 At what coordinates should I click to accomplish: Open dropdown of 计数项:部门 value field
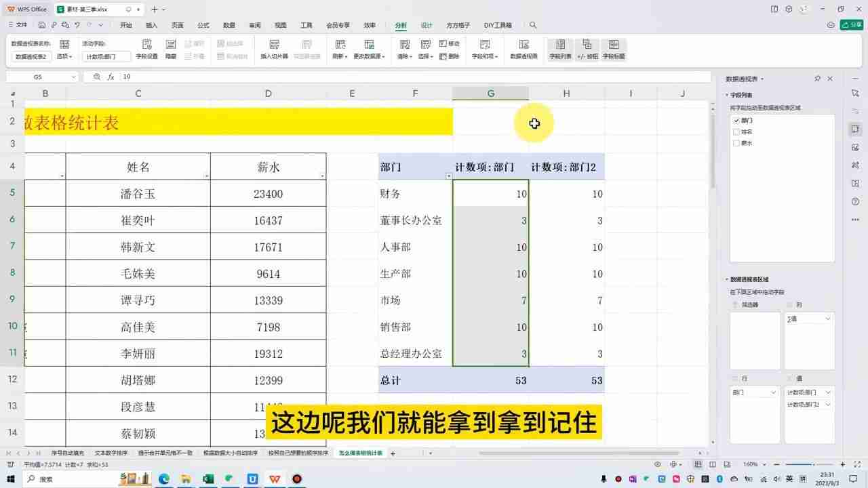(x=828, y=392)
